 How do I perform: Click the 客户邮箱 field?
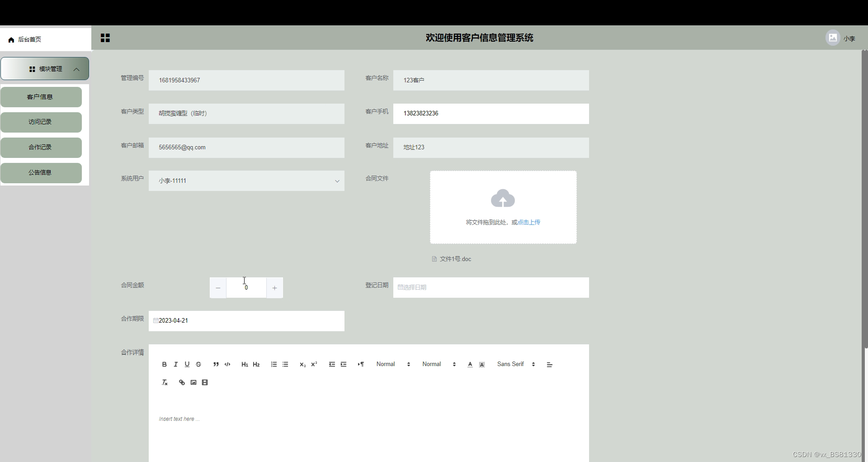246,148
